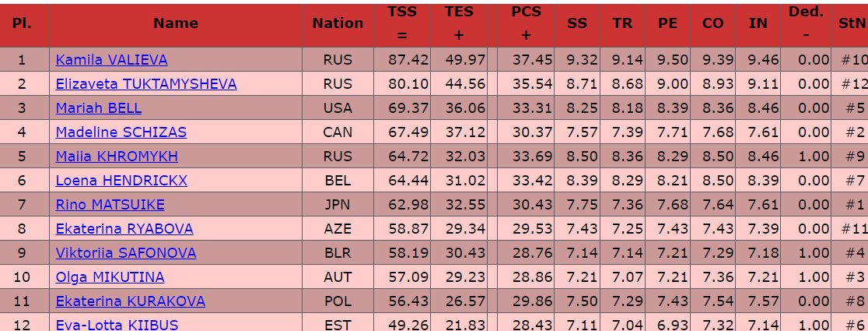The width and height of the screenshot is (868, 331).
Task: Click the Name column header
Action: pyautogui.click(x=176, y=23)
